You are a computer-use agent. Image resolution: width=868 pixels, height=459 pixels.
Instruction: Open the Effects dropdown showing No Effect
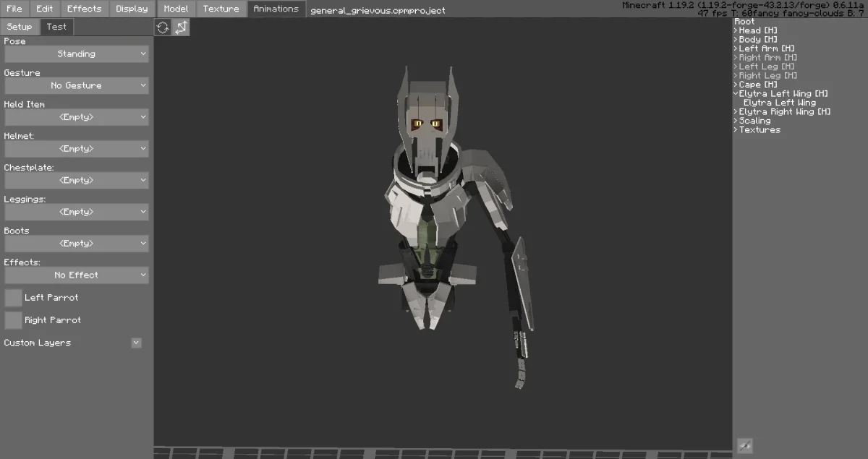(x=77, y=275)
